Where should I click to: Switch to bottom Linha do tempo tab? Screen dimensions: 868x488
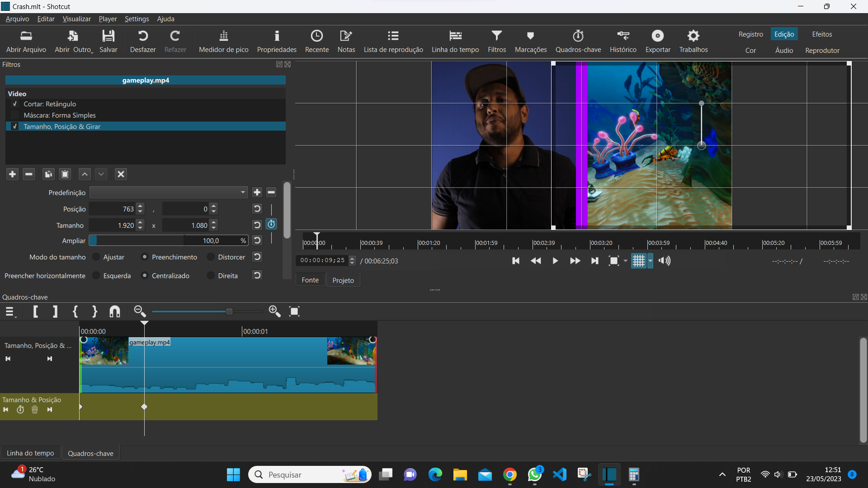coord(30,453)
